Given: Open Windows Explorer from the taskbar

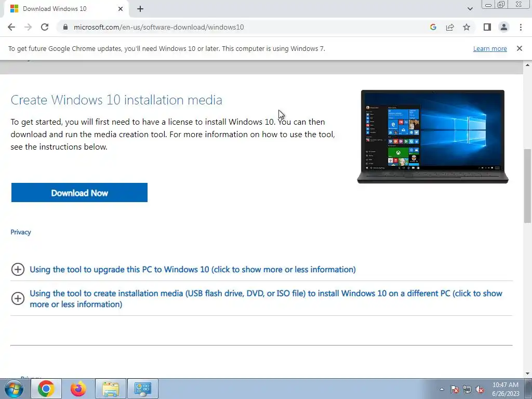Looking at the screenshot, I should tap(111, 389).
